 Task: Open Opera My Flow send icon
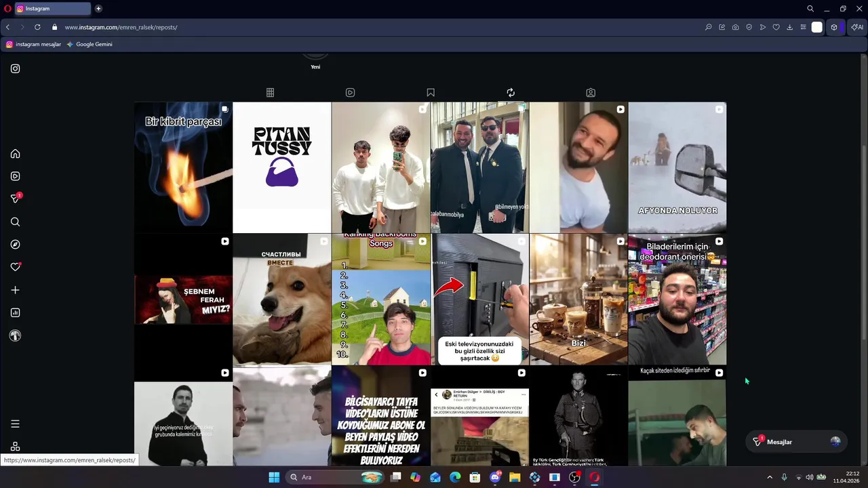click(x=763, y=27)
